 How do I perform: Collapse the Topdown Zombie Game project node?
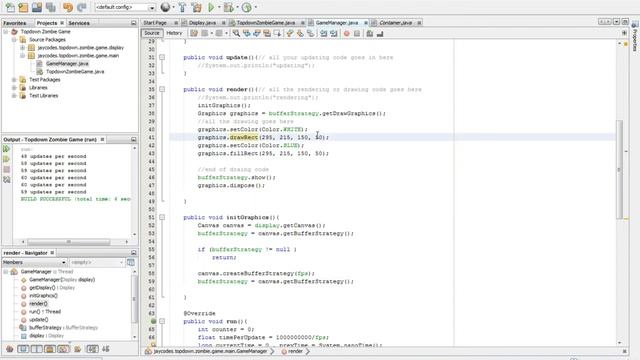pyautogui.click(x=6, y=31)
